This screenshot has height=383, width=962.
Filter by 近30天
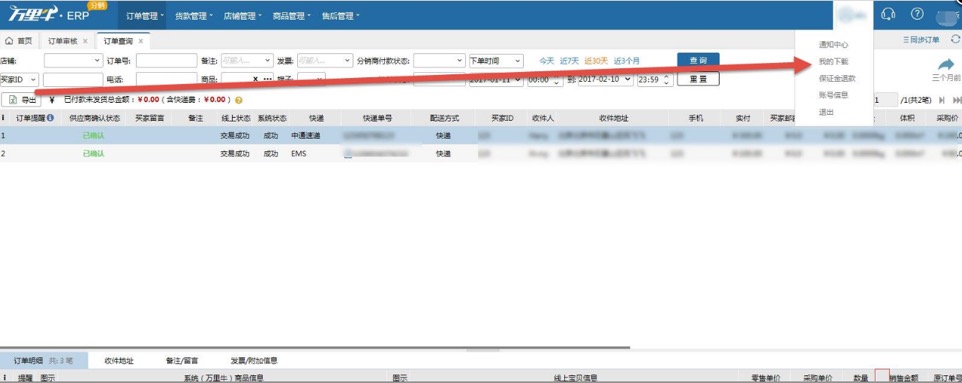click(x=596, y=61)
